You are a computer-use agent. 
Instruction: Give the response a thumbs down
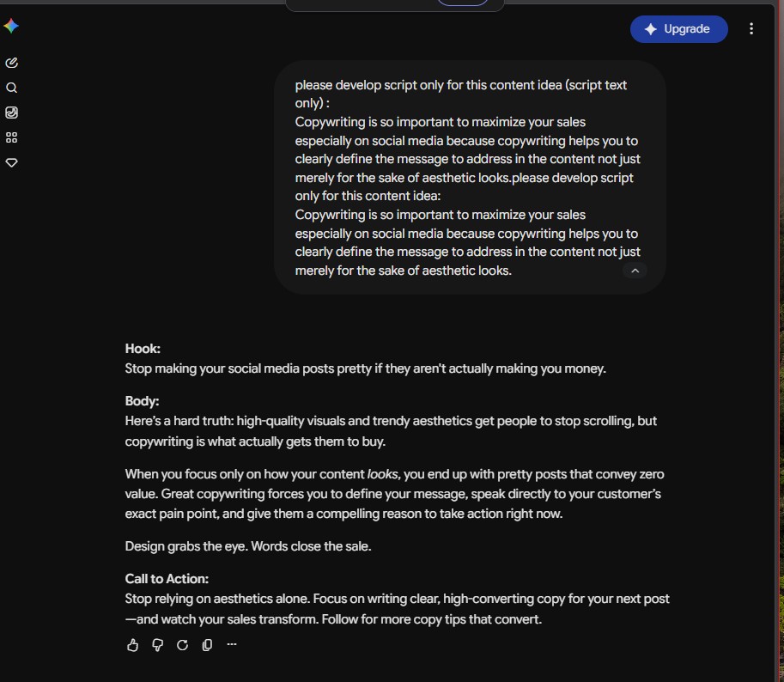[157, 645]
